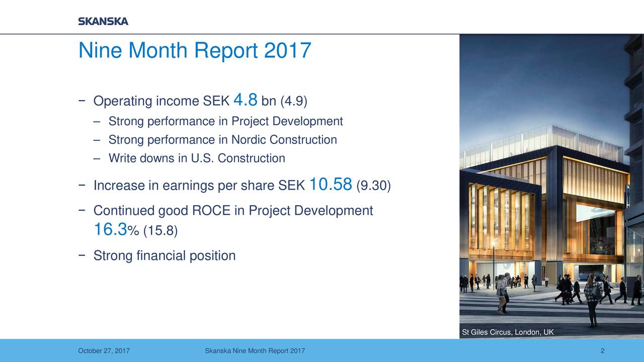This screenshot has width=644, height=362.
Task: Select the '16.3' ROCE percentage figure
Action: point(110,229)
